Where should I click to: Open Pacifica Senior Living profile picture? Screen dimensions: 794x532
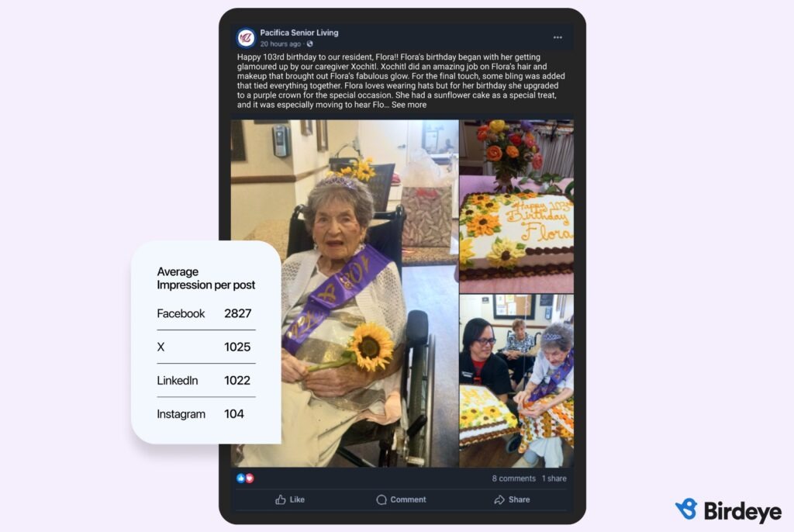pyautogui.click(x=246, y=37)
